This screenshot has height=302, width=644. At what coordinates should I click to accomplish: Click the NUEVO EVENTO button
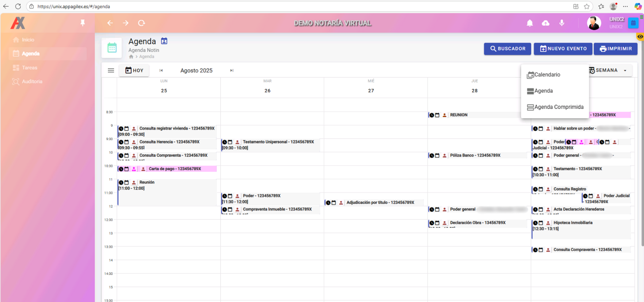(x=563, y=49)
